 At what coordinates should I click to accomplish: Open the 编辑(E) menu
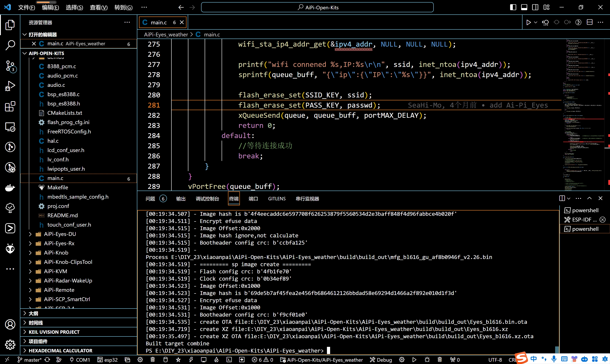(x=50, y=7)
